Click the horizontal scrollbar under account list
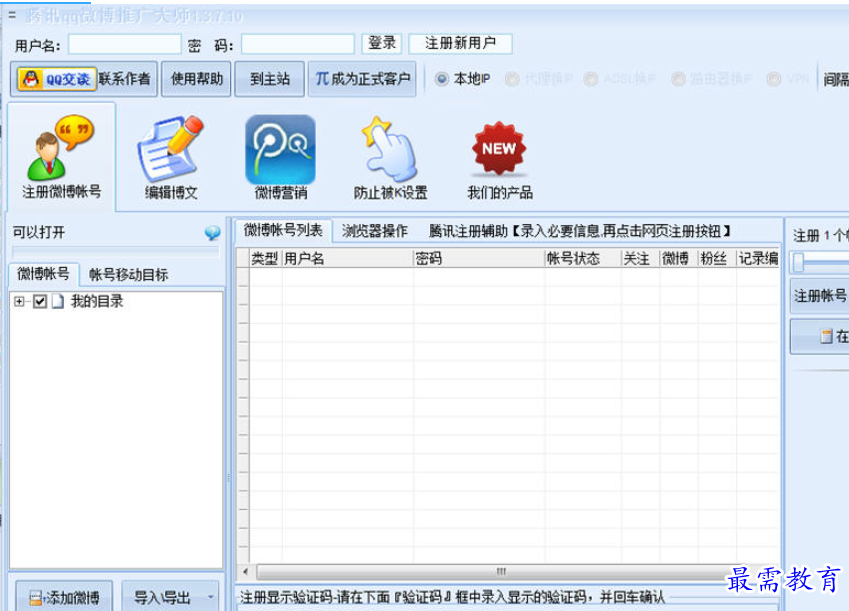849x611 pixels. coord(501,571)
